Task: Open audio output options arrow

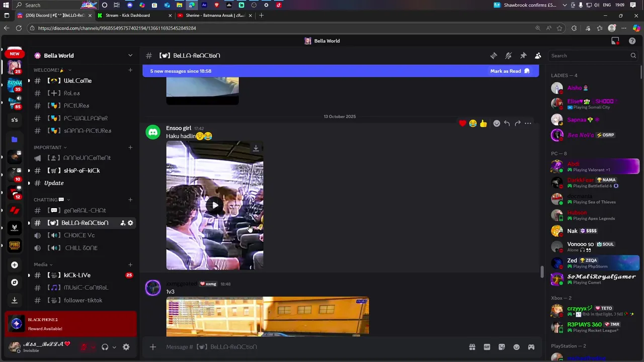Action: coord(114,347)
